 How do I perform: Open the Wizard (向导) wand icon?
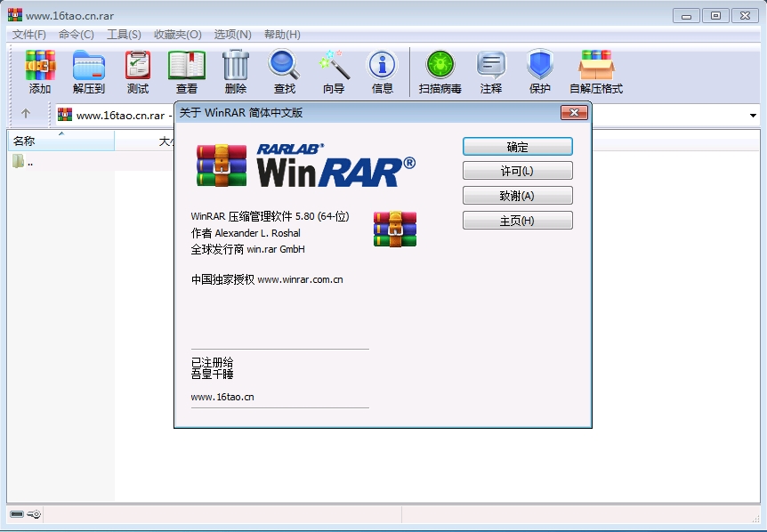334,66
